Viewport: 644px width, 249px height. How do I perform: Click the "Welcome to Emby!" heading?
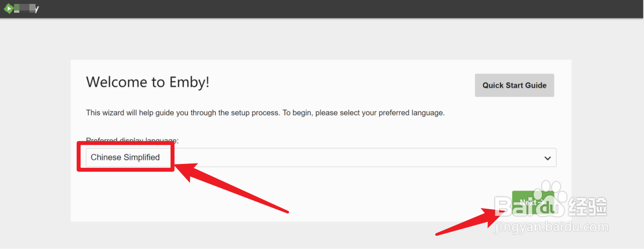[x=148, y=82]
